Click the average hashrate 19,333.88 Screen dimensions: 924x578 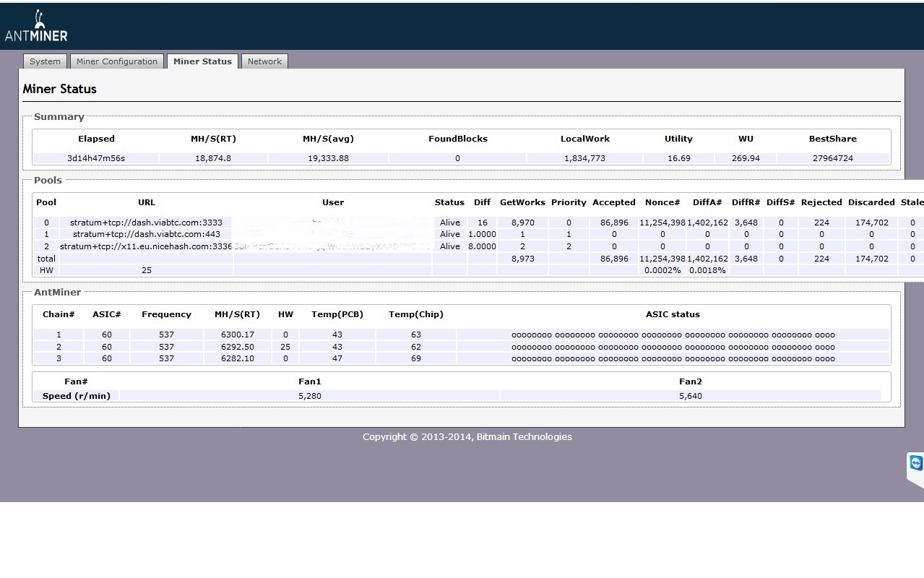point(328,158)
